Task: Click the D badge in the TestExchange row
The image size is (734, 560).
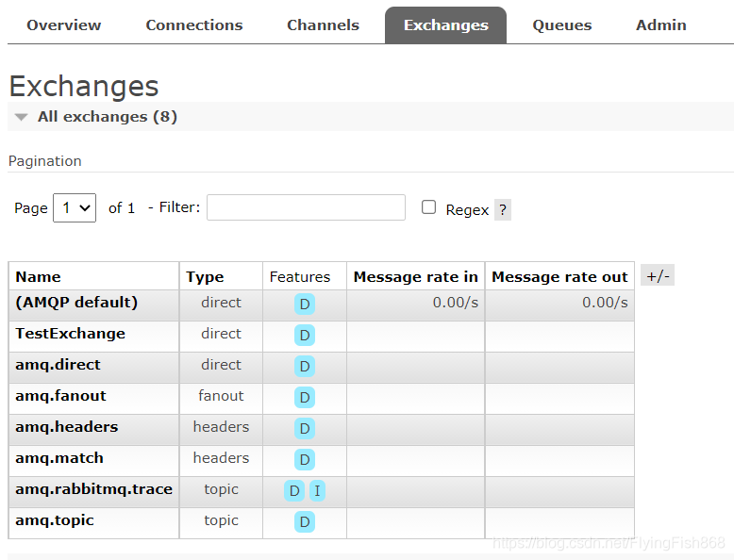Action: point(305,336)
